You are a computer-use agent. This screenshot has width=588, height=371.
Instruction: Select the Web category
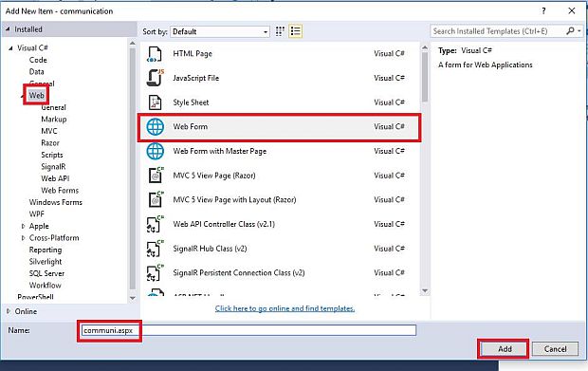36,95
